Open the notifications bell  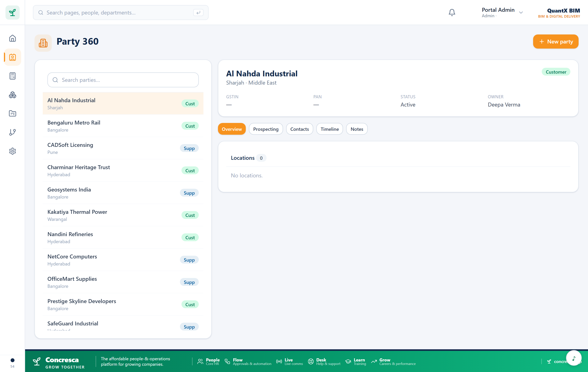pyautogui.click(x=452, y=13)
